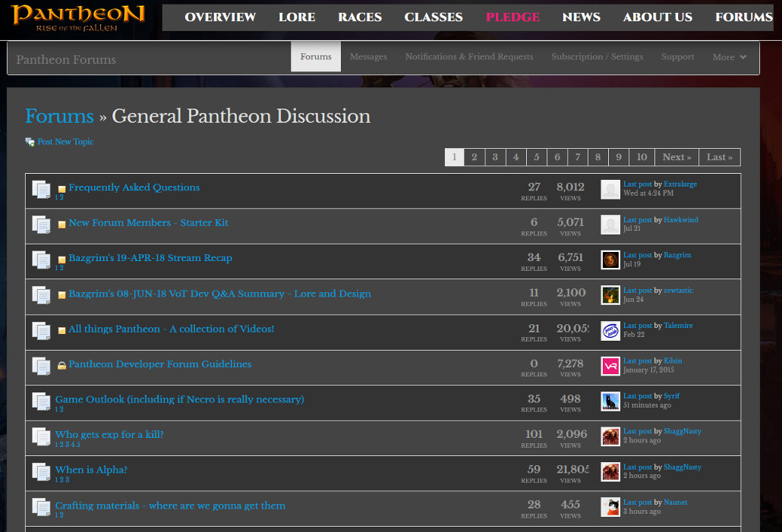The height and width of the screenshot is (532, 782).
Task: Click the topic icon beside "Crafting materials" thread
Action: coord(42,507)
